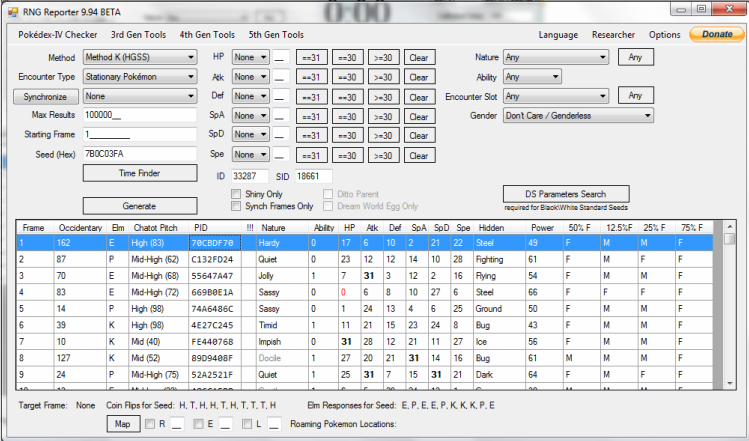Open the Language menu
The height and width of the screenshot is (441, 749).
[x=558, y=35]
